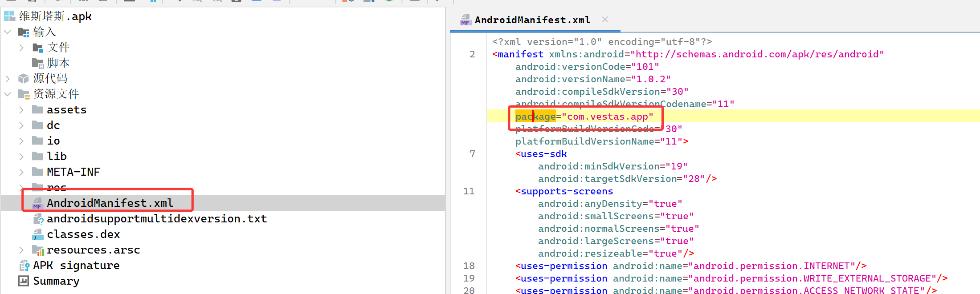
Task: Click the classes.dex file icon
Action: 38,234
